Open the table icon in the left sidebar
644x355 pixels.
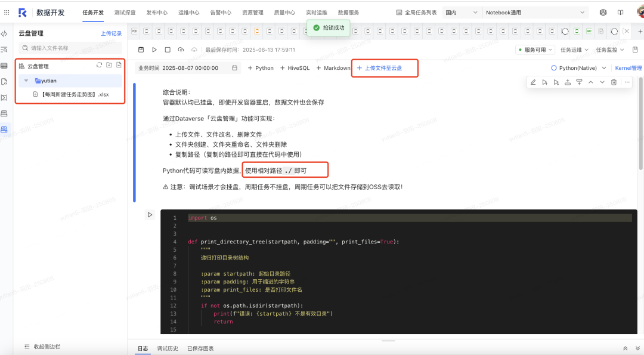coord(4,66)
